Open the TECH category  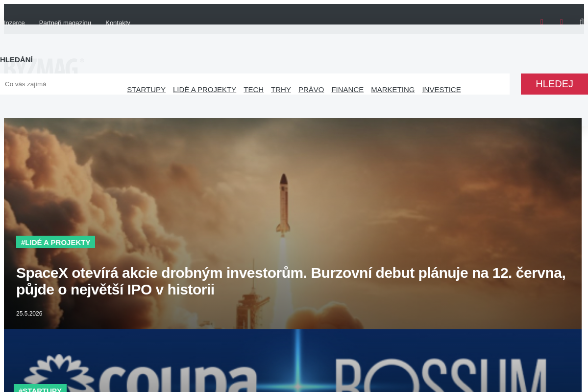[x=253, y=89]
